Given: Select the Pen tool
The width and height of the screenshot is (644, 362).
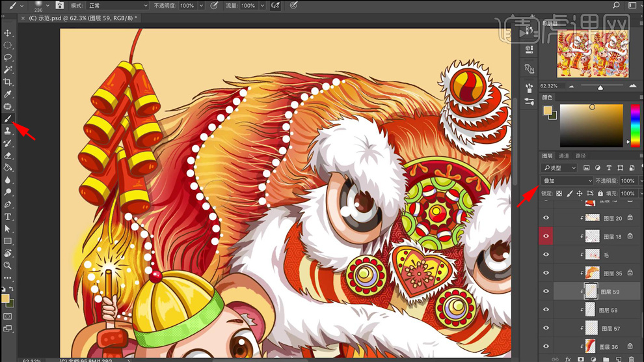Looking at the screenshot, I should [x=7, y=204].
